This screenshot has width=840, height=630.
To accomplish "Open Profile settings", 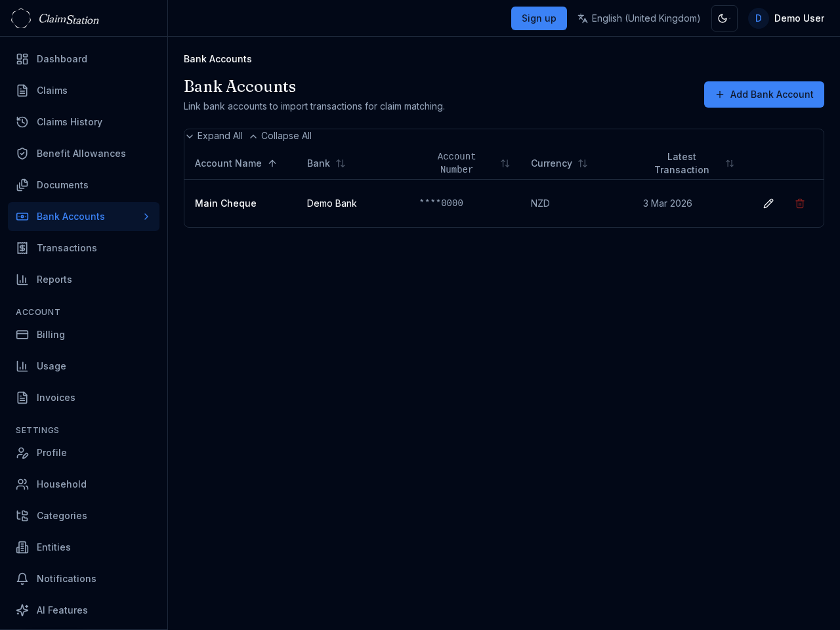I will [x=84, y=453].
